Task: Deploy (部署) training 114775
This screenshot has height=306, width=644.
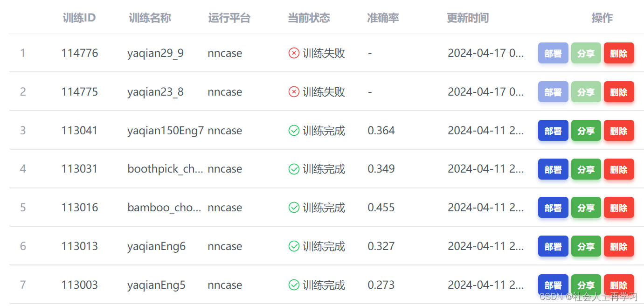Action: tap(553, 92)
